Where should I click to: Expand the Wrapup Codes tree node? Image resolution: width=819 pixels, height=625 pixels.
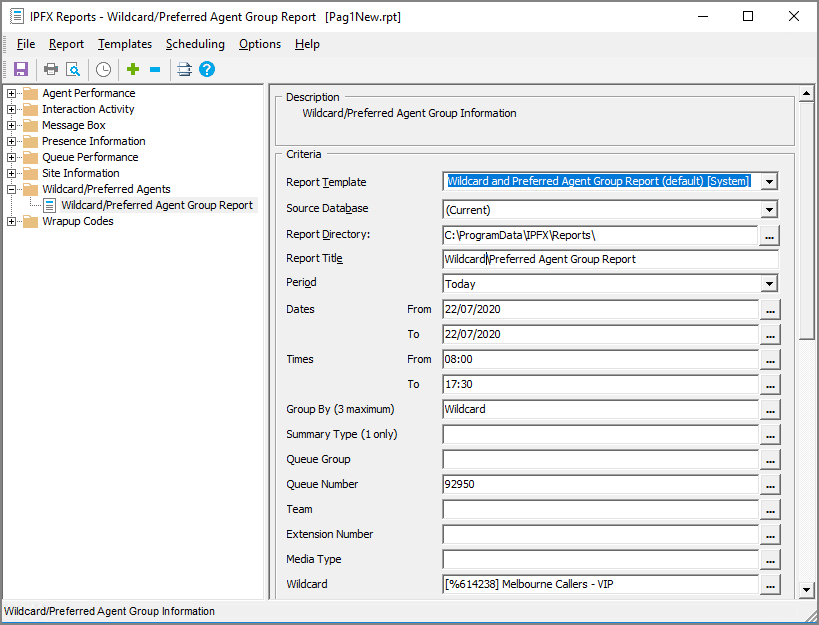(x=11, y=221)
